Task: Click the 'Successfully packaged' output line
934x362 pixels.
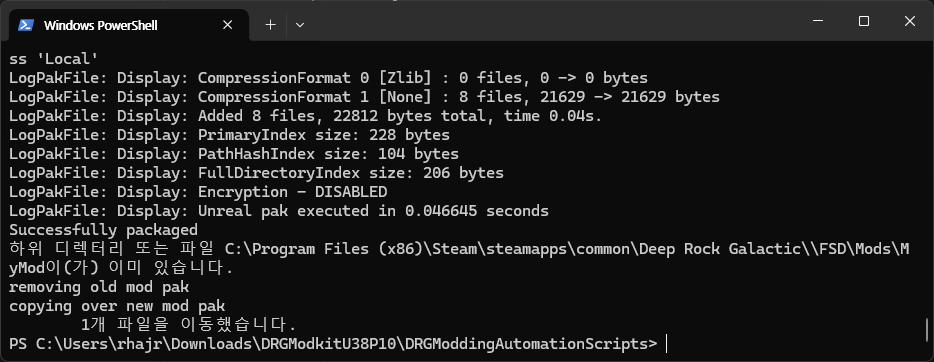Action: pos(103,230)
